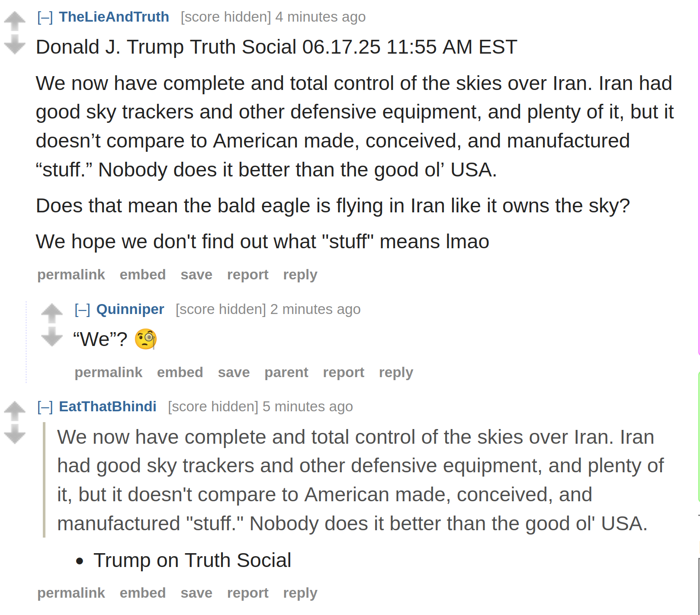Viewport: 700px width, 615px height.
Task: Click embed under EatThatBhindi's comment
Action: (143, 593)
